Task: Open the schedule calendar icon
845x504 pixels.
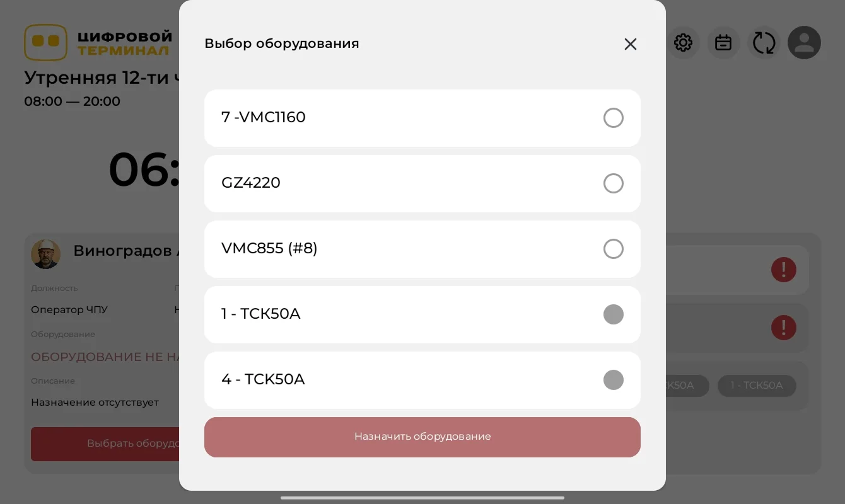Action: point(723,42)
